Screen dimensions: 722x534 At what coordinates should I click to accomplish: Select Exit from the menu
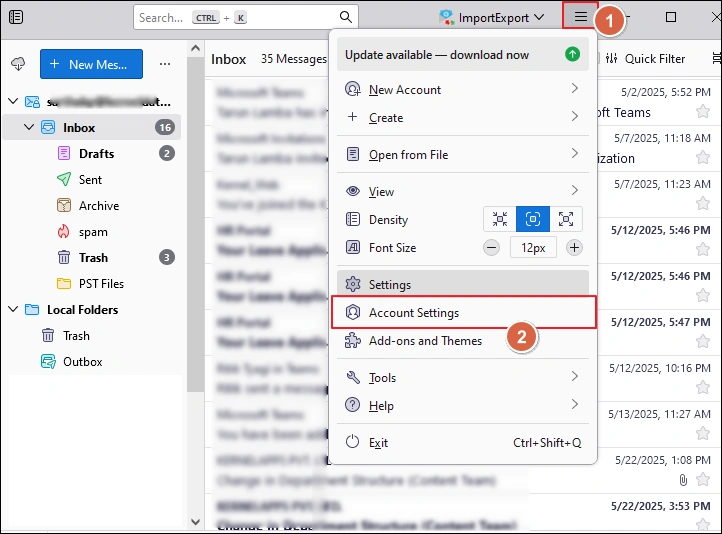(463, 442)
